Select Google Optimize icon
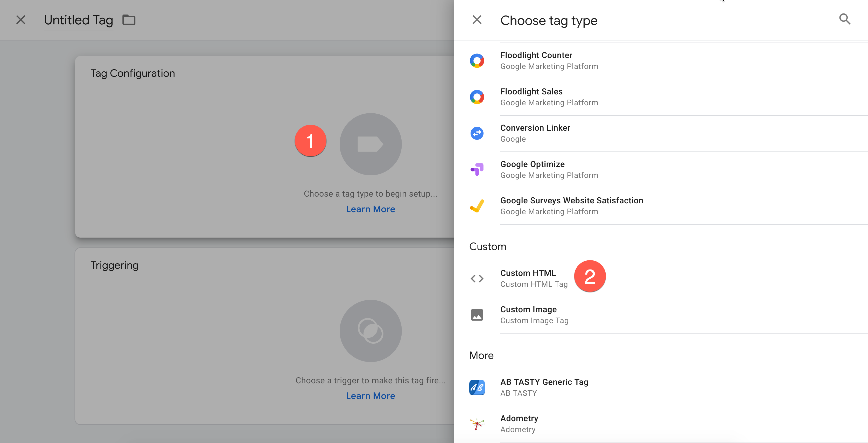 477,170
